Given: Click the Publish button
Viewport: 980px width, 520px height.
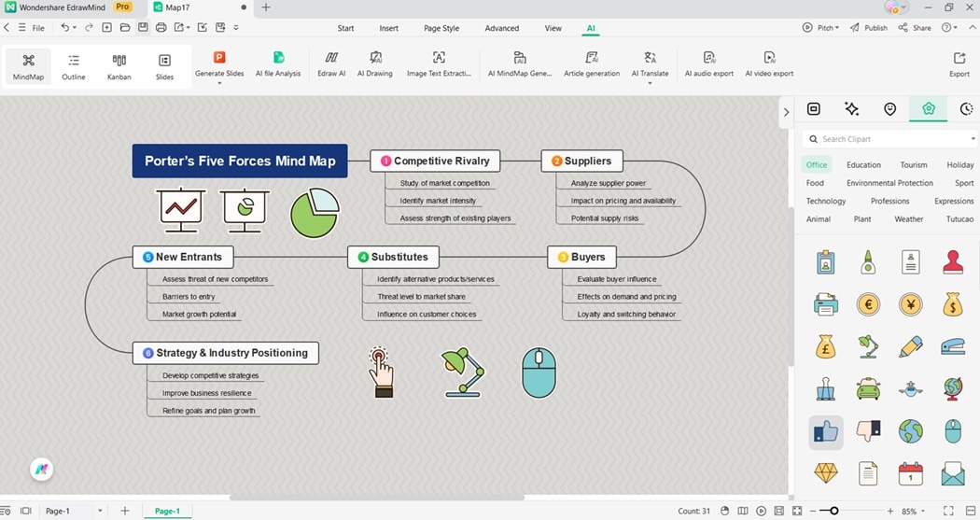Looking at the screenshot, I should [869, 28].
